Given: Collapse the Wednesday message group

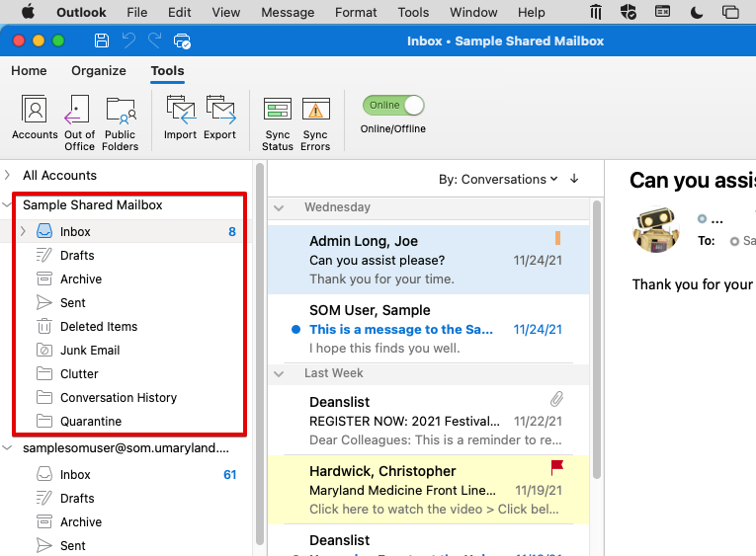Looking at the screenshot, I should pos(280,207).
